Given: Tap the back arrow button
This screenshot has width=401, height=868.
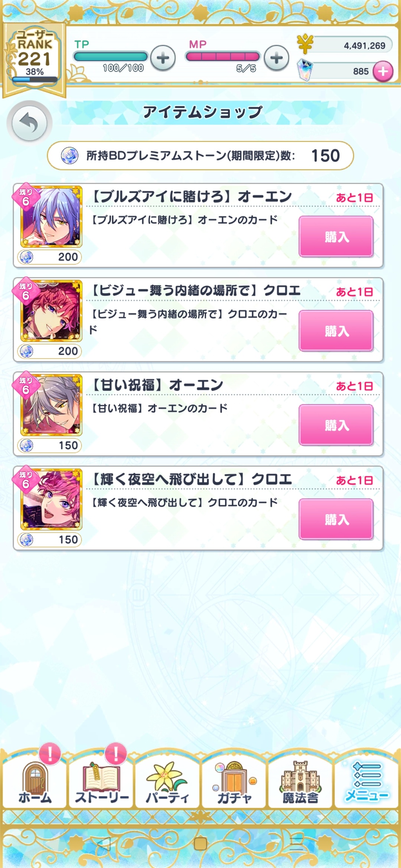Looking at the screenshot, I should 29,123.
